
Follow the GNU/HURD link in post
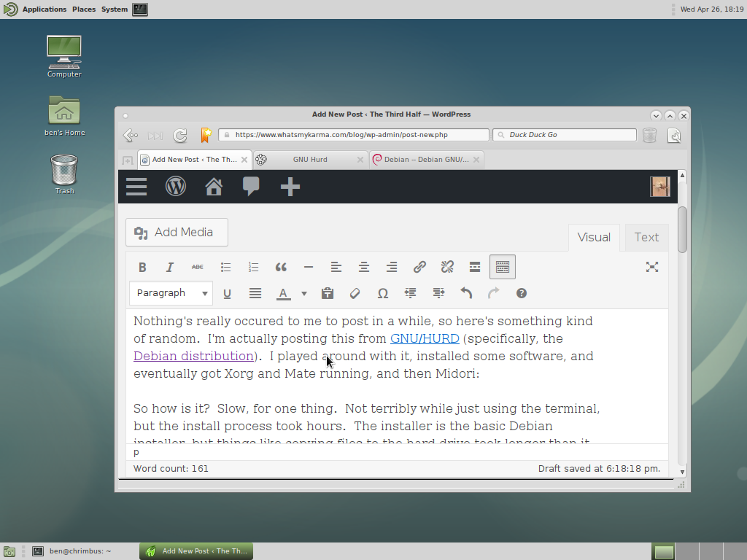425,338
